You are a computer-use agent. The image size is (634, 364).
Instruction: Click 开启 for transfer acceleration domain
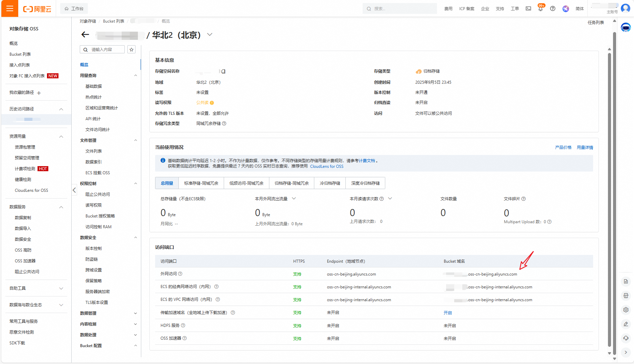tap(447, 313)
